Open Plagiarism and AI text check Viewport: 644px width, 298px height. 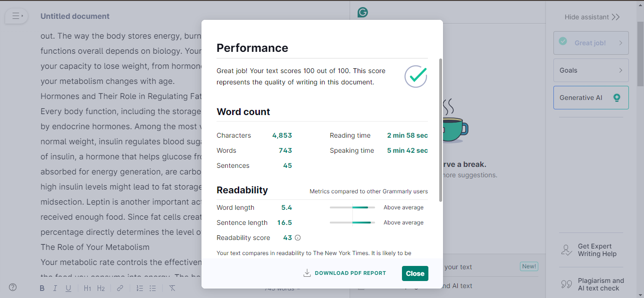click(x=592, y=284)
